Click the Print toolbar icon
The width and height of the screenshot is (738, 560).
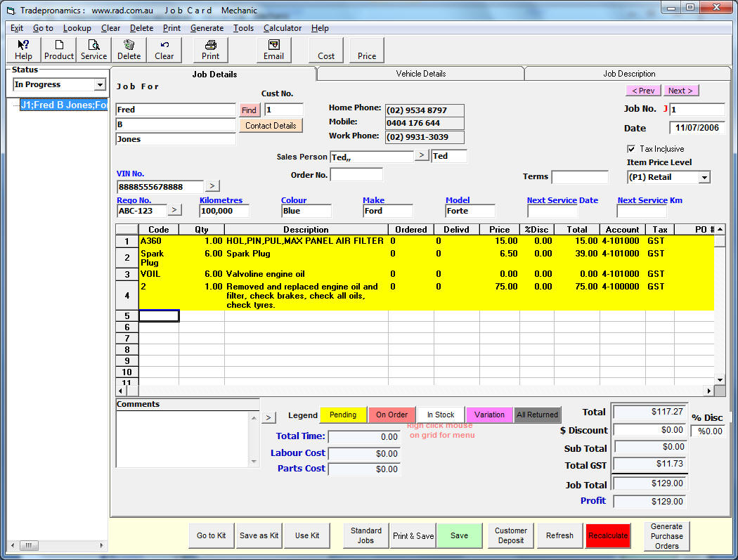pyautogui.click(x=210, y=50)
